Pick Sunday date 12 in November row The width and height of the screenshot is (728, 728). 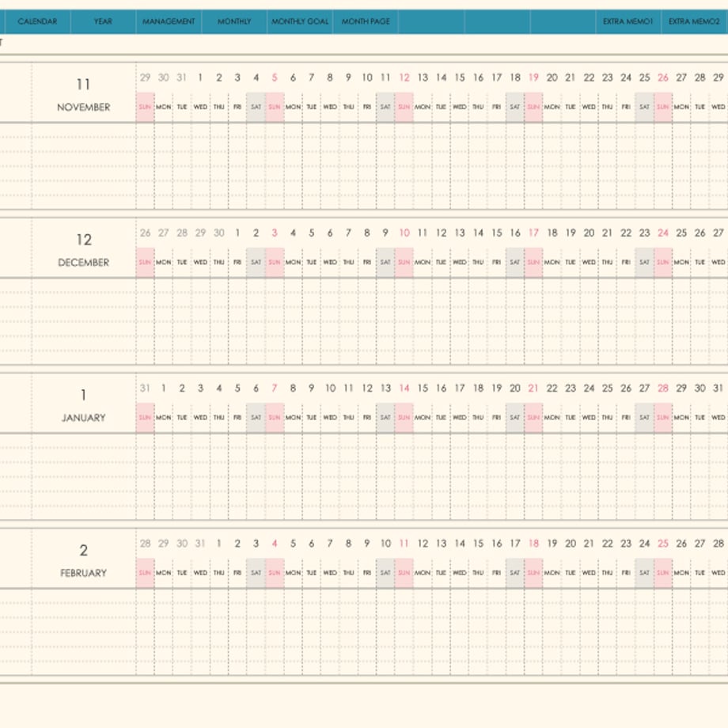click(x=404, y=78)
